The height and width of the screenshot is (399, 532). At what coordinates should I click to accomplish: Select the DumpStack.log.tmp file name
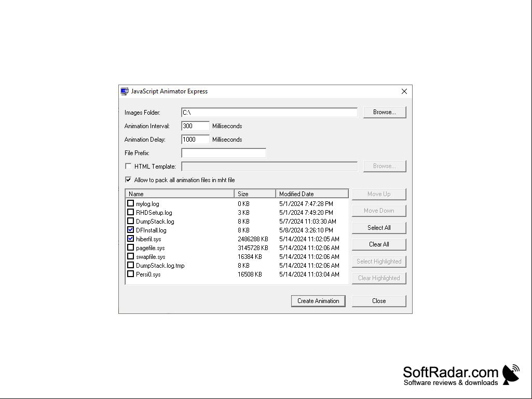pos(160,266)
